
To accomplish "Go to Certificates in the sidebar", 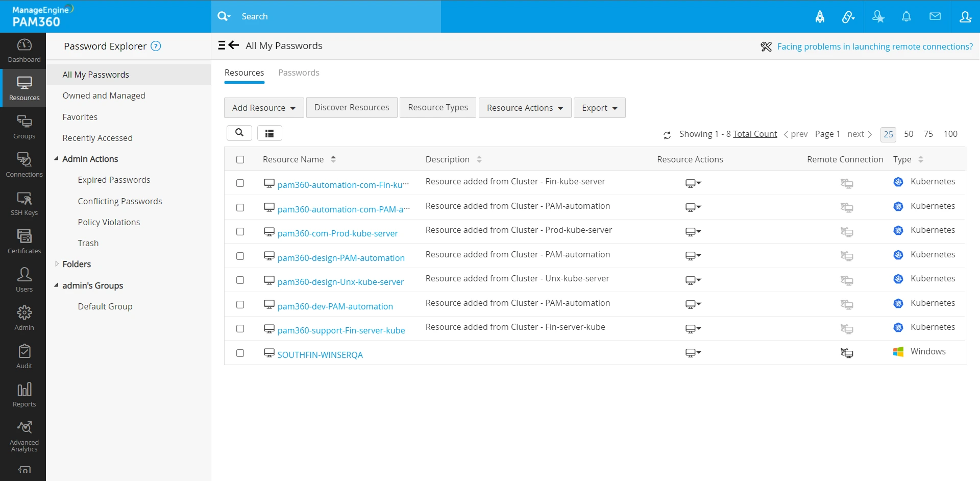I will click(x=24, y=242).
